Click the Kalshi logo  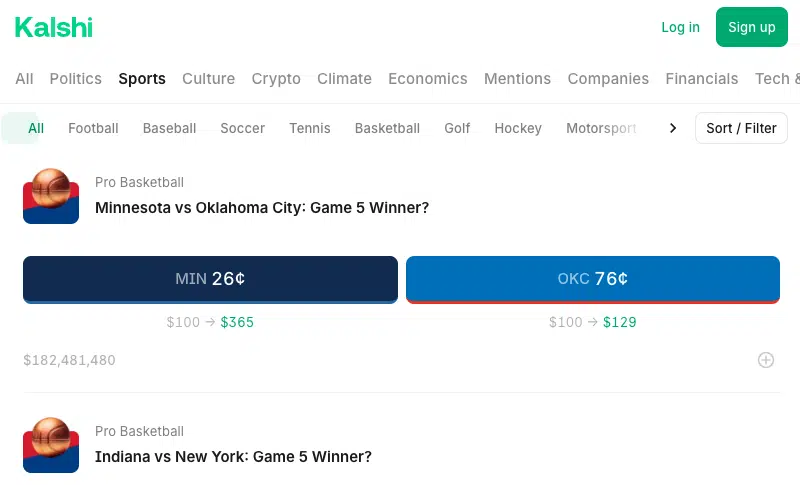54,28
